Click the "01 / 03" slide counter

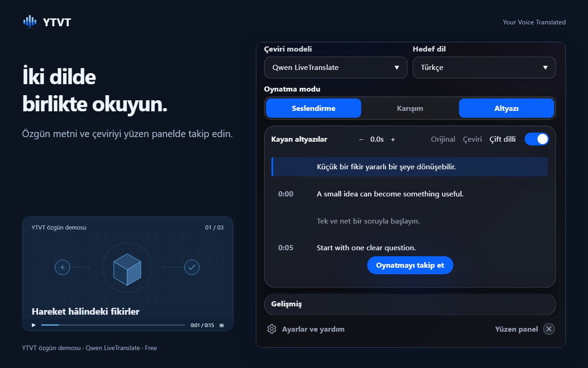pos(215,227)
